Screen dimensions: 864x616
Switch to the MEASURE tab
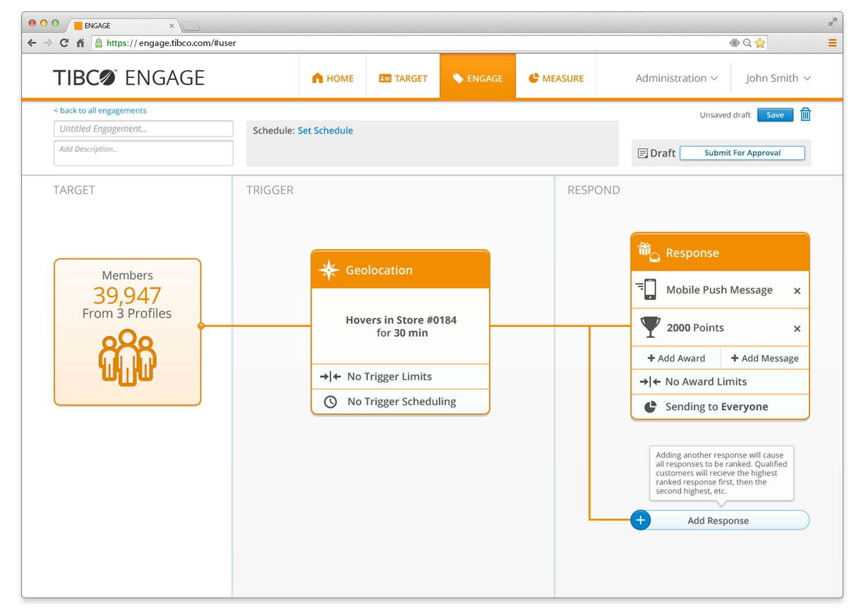(x=556, y=78)
